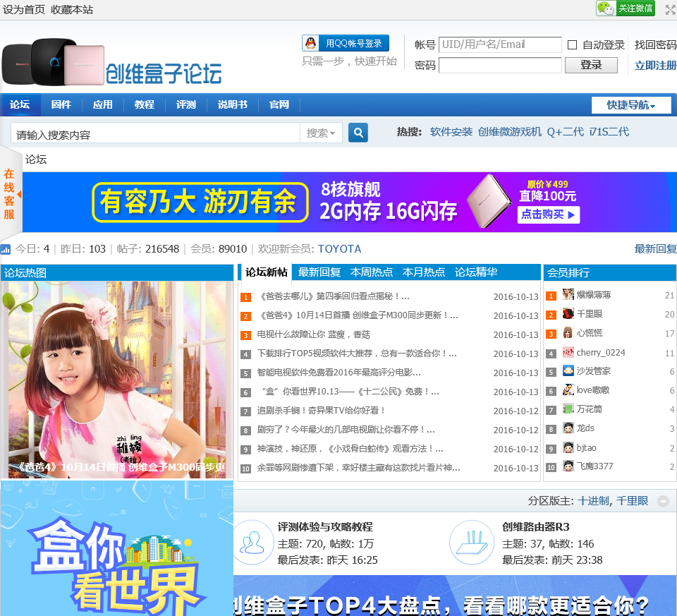677x616 pixels.
Task: Open the 论坛热图 girl photo thumbnail
Action: point(117,380)
